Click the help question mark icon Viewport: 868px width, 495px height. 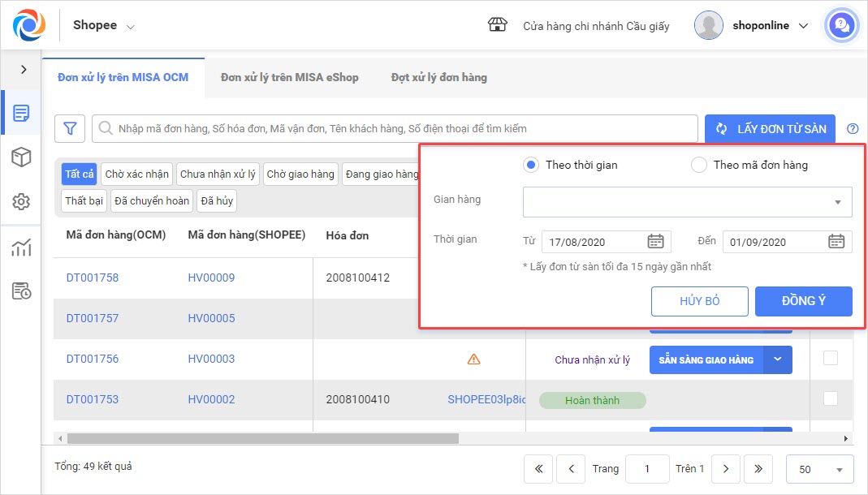(852, 128)
